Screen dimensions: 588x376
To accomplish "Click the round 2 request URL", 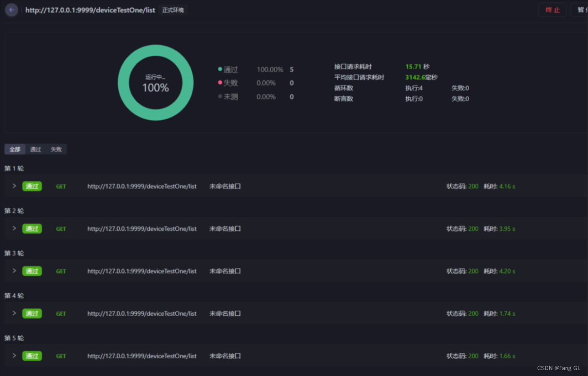I will (x=142, y=228).
